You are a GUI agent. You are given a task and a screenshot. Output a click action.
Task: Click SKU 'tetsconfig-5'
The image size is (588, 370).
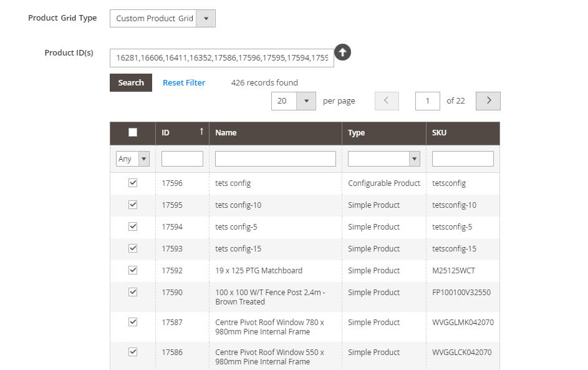pyautogui.click(x=452, y=226)
